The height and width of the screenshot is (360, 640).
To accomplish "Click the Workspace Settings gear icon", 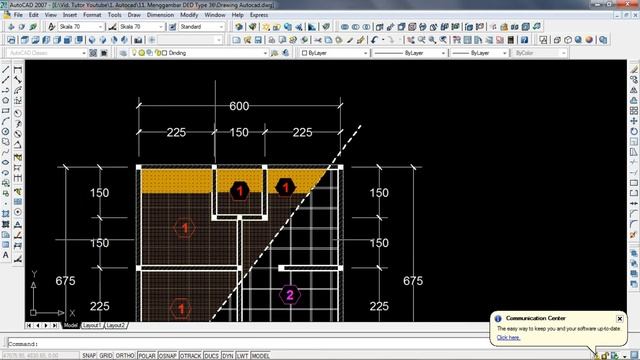I will click(x=93, y=53).
